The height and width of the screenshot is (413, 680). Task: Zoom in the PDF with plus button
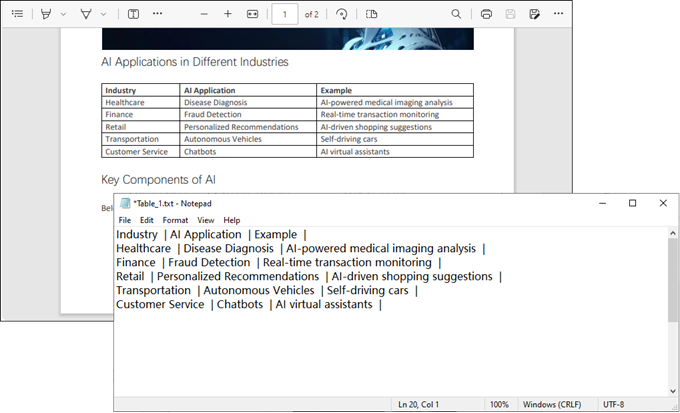(228, 14)
